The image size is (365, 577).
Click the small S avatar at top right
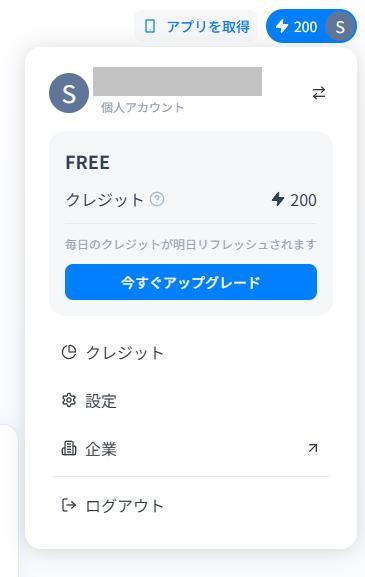pos(340,26)
